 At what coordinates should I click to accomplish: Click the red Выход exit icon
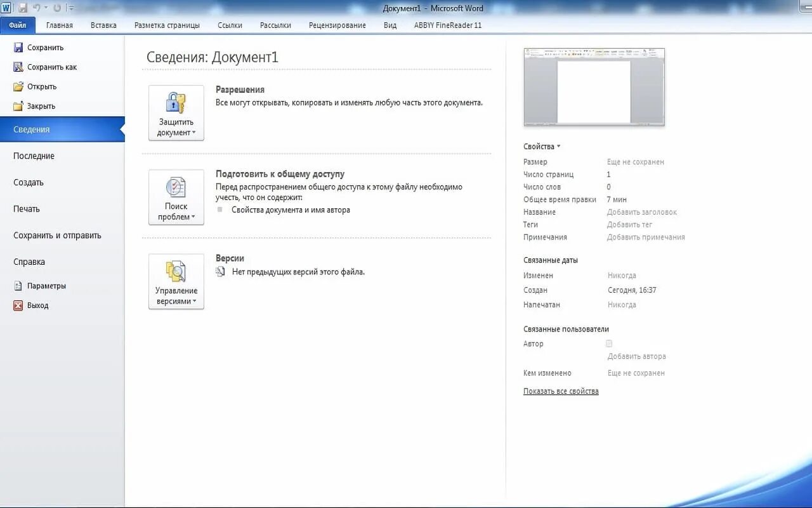pyautogui.click(x=18, y=305)
